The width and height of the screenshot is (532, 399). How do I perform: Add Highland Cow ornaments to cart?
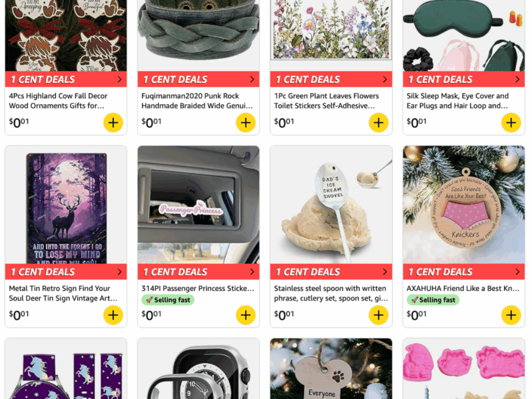pyautogui.click(x=113, y=122)
